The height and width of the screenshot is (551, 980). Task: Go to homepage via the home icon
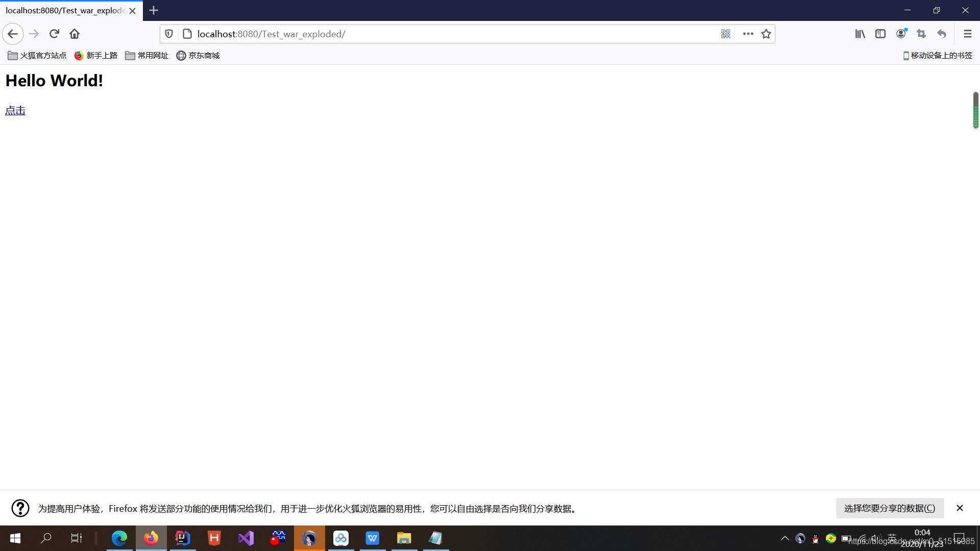(75, 34)
